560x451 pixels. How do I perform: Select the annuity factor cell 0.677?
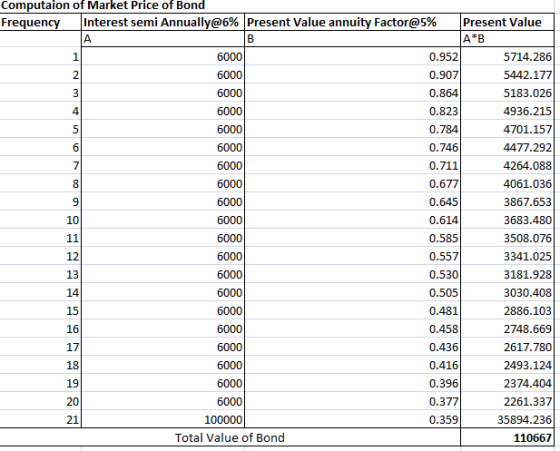[352, 184]
